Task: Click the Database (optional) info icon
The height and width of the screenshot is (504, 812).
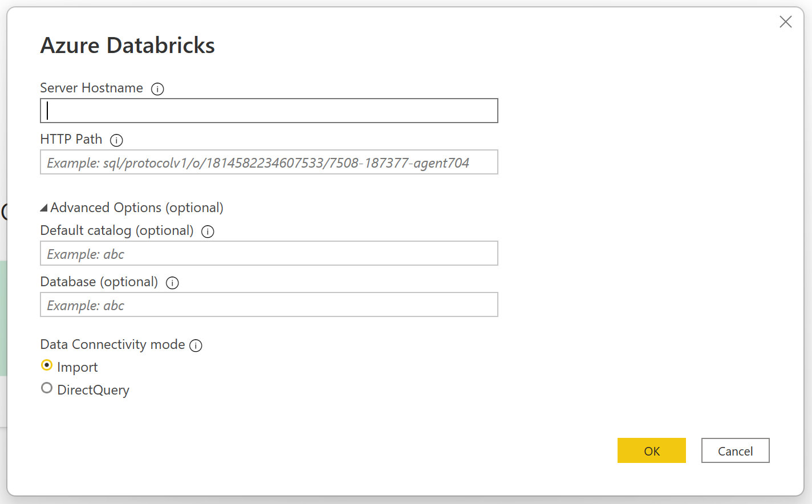Action: click(x=172, y=282)
